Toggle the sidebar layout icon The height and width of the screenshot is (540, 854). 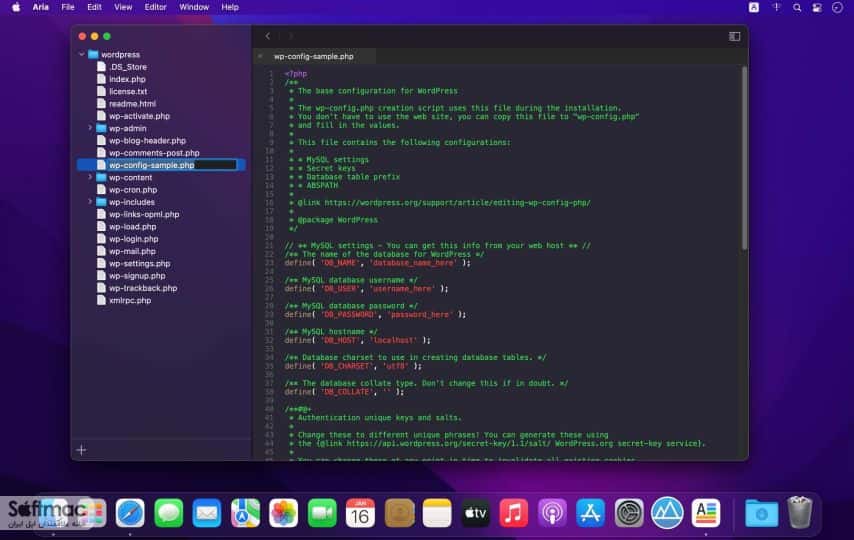[734, 37]
